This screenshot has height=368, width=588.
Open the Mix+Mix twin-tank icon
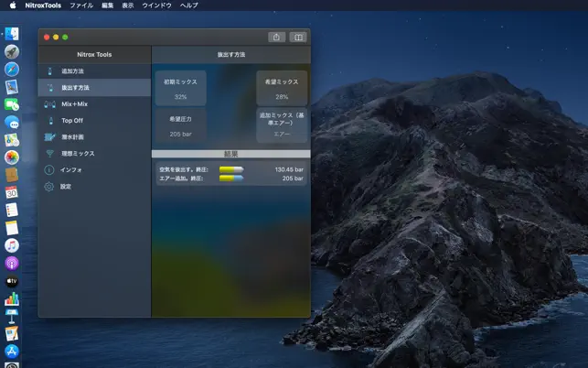point(50,104)
